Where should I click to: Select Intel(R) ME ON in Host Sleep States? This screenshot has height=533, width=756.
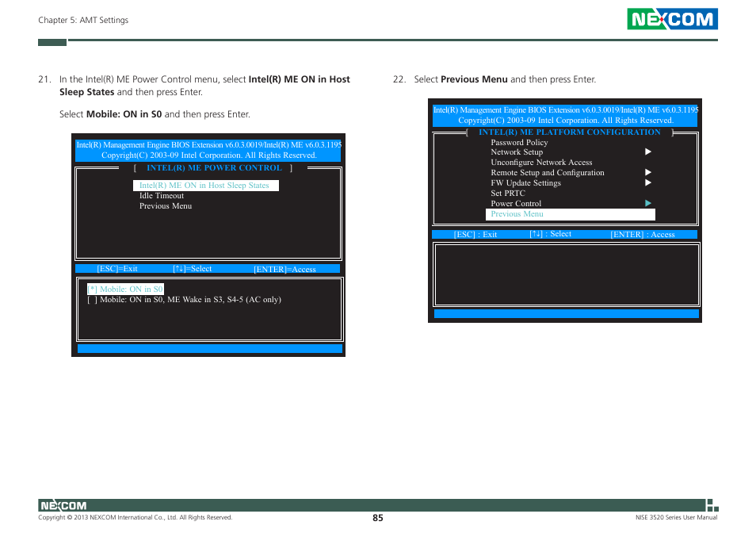(x=206, y=186)
